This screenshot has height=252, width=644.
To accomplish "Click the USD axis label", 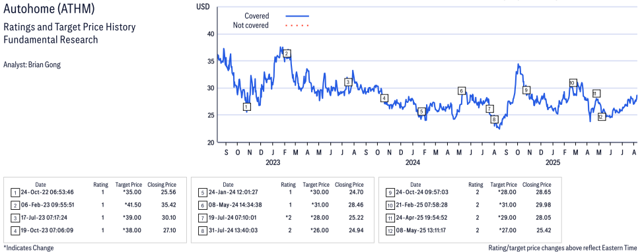I will [x=203, y=7].
